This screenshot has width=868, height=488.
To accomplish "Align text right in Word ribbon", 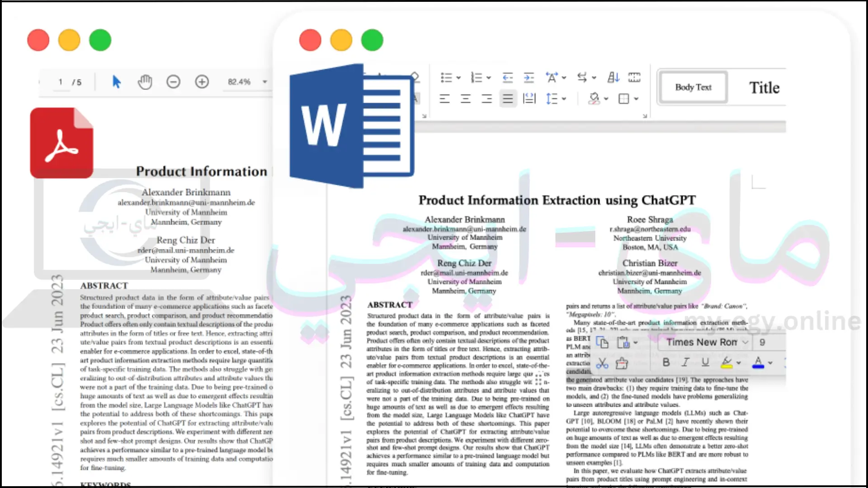I will click(487, 99).
